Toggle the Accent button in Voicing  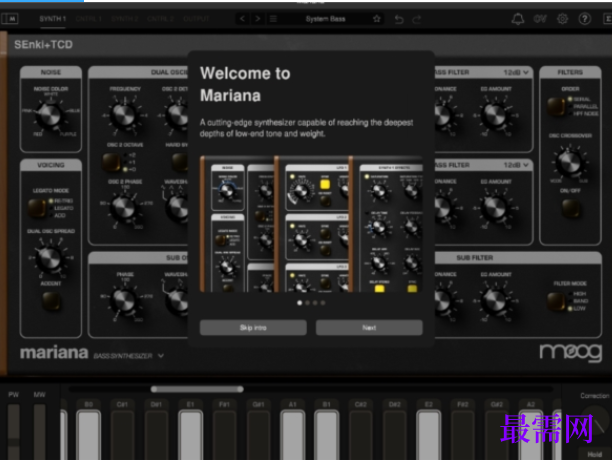click(51, 301)
